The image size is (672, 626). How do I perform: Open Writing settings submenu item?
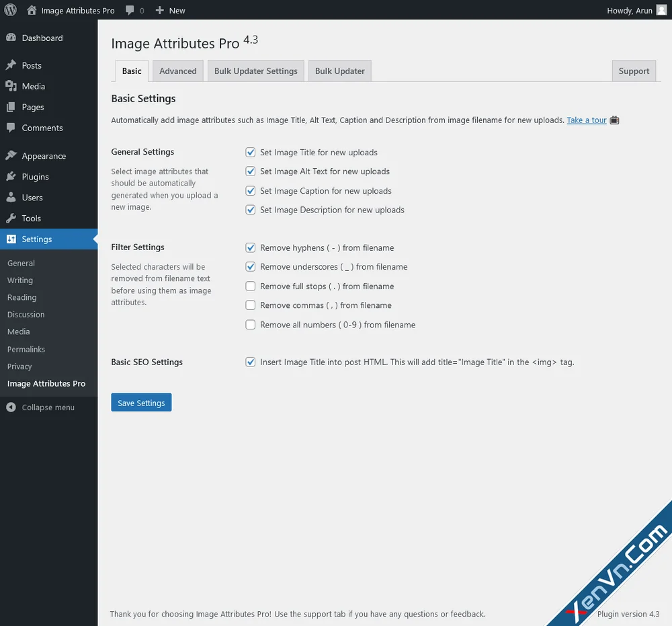[20, 280]
